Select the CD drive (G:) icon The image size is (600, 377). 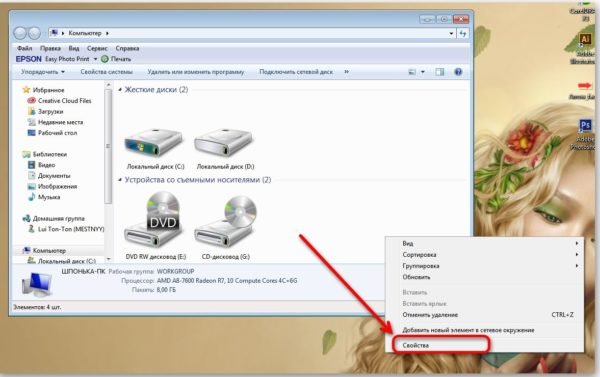tap(225, 221)
